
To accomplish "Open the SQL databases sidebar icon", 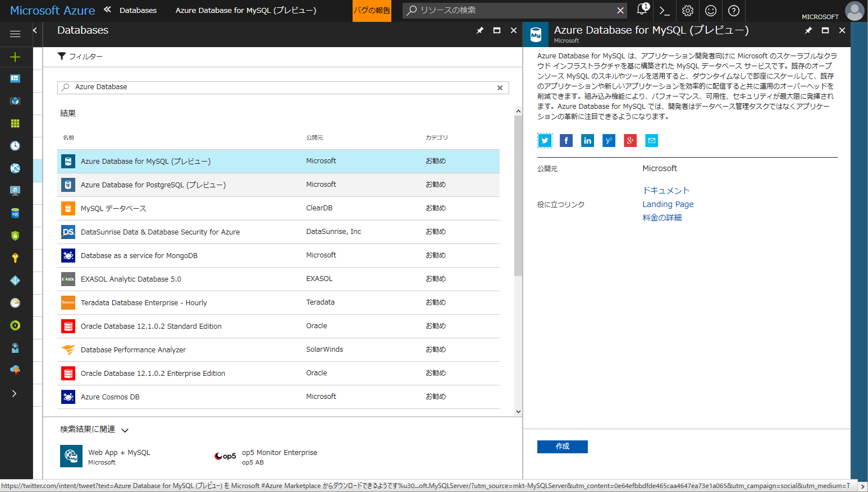I will click(x=15, y=213).
